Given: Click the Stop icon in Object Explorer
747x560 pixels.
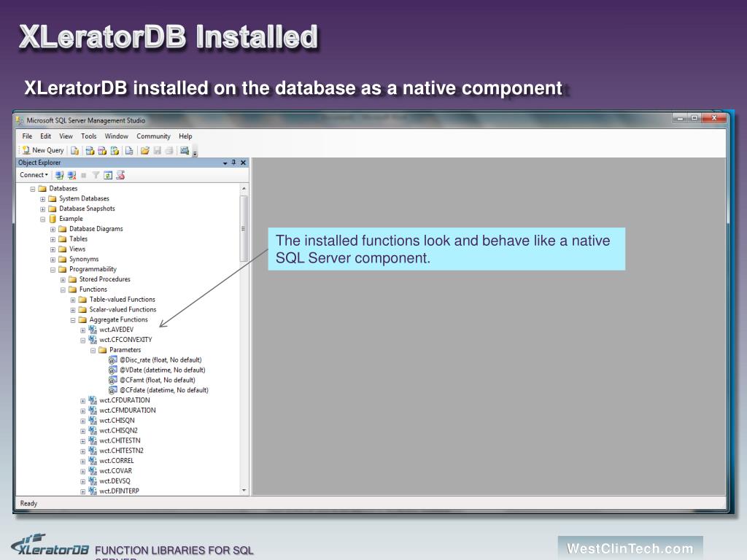Looking at the screenshot, I should click(x=84, y=175).
